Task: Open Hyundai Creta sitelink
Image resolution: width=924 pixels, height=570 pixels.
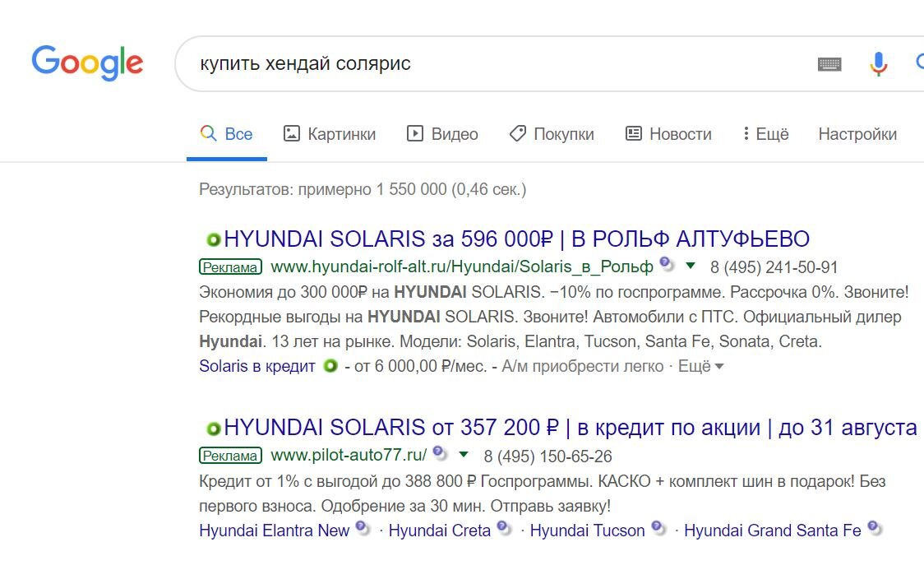Action: coord(440,531)
